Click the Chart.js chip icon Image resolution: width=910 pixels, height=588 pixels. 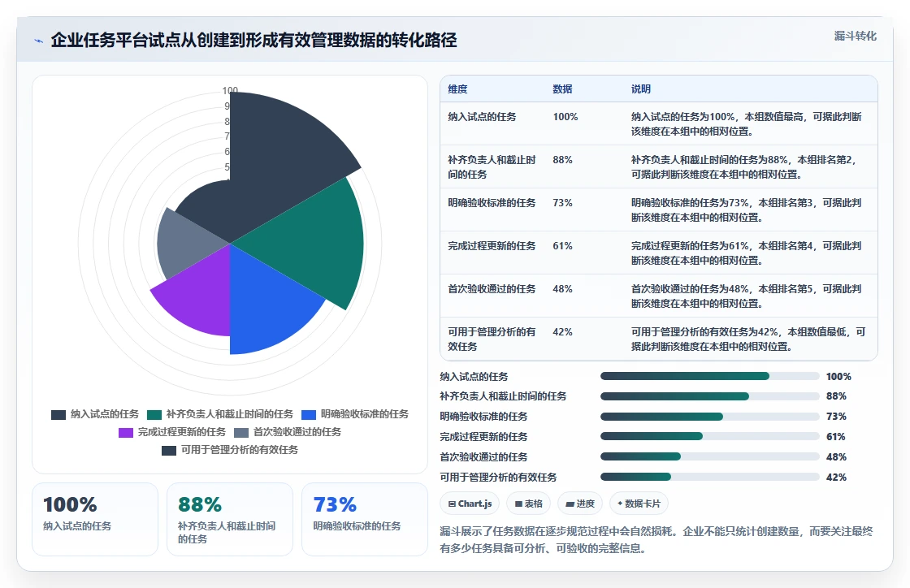click(452, 504)
